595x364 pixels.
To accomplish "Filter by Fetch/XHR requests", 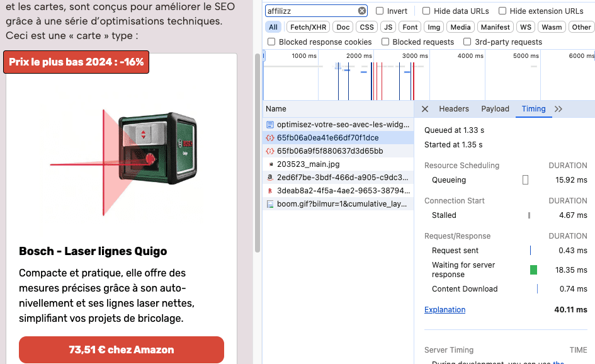I will pyautogui.click(x=308, y=27).
